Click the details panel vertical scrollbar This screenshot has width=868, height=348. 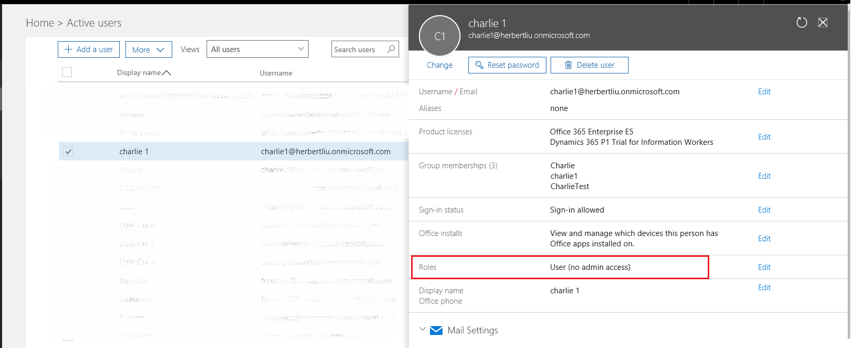(849, 172)
